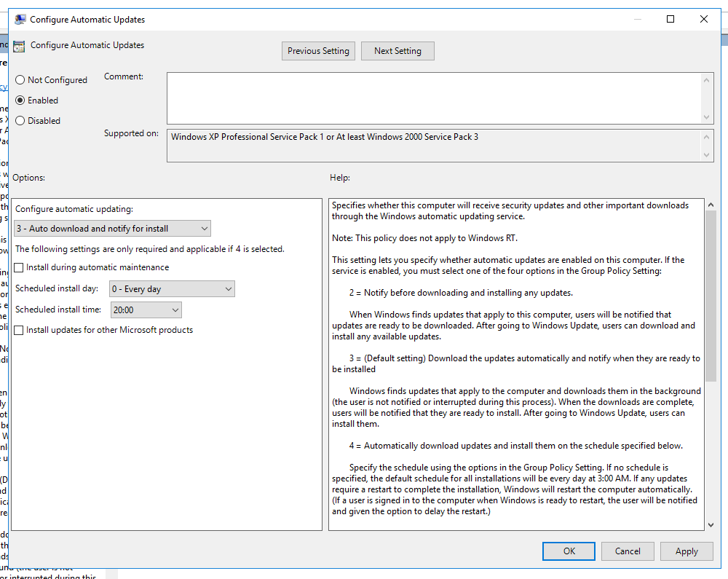The width and height of the screenshot is (728, 579).
Task: Click the policy icon beside the Configure Automatic Updates heading
Action: [x=19, y=46]
